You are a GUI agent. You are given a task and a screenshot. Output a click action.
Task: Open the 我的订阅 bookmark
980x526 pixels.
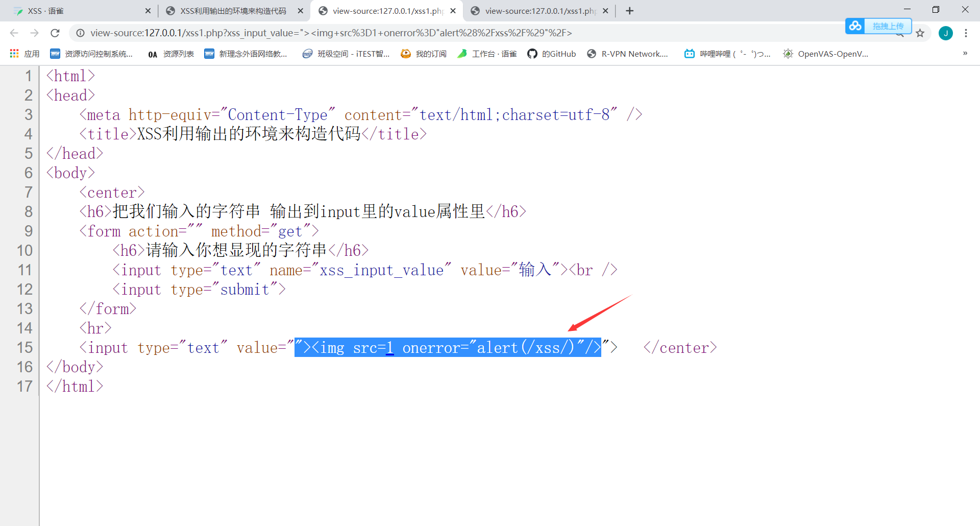click(423, 54)
